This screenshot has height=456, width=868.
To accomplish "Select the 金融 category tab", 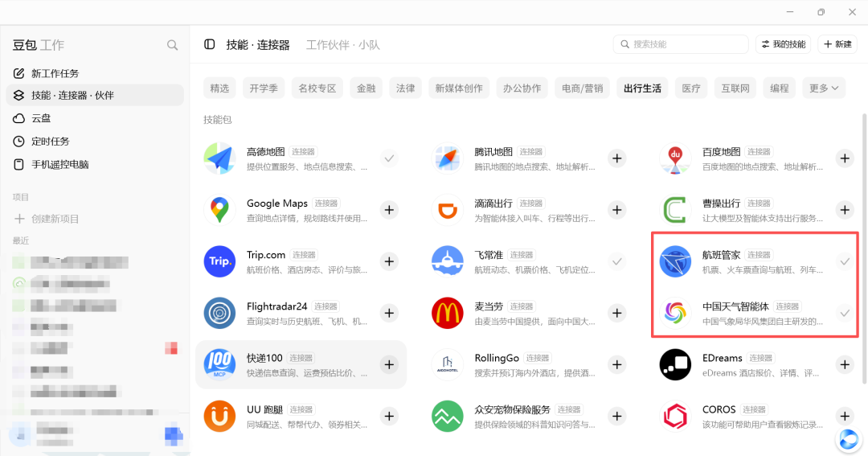I will coord(366,88).
